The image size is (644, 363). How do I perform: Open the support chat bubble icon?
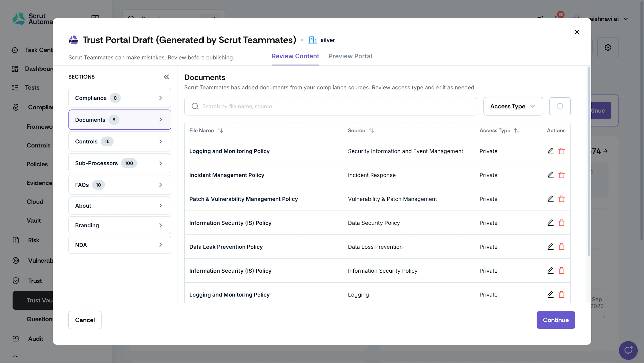[628, 350]
